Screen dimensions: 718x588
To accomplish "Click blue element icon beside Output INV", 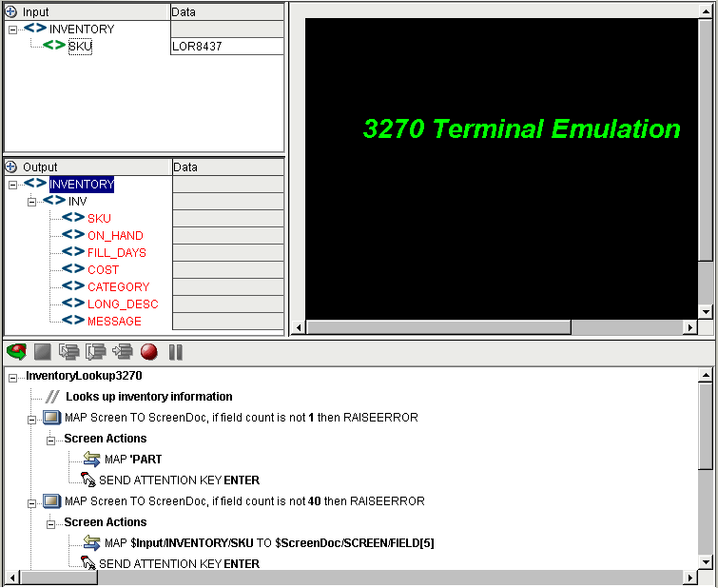I will coord(54,200).
